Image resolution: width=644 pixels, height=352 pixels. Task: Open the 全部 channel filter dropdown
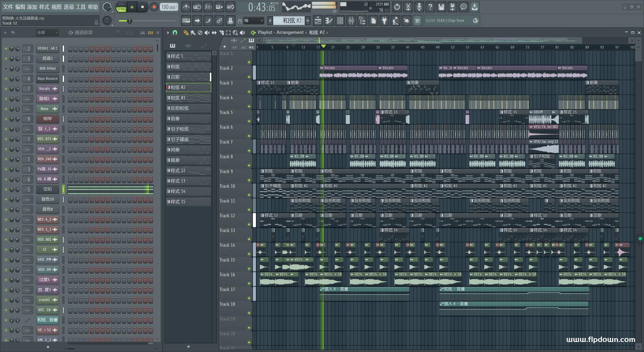[x=47, y=33]
